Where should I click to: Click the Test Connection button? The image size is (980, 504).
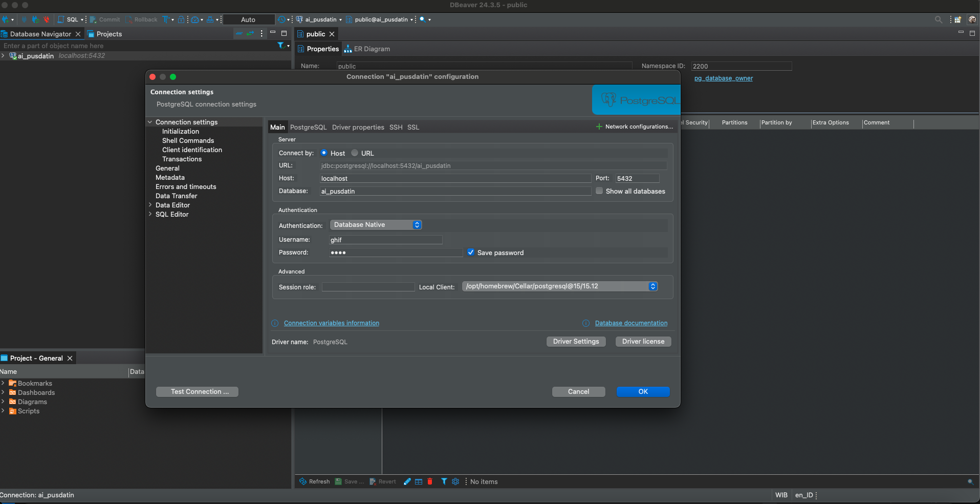[x=197, y=392]
